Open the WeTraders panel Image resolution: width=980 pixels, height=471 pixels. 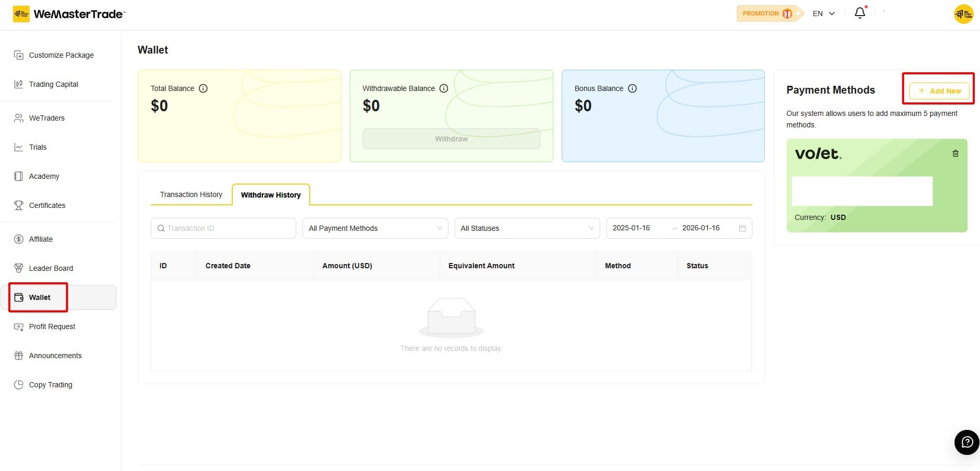(46, 118)
